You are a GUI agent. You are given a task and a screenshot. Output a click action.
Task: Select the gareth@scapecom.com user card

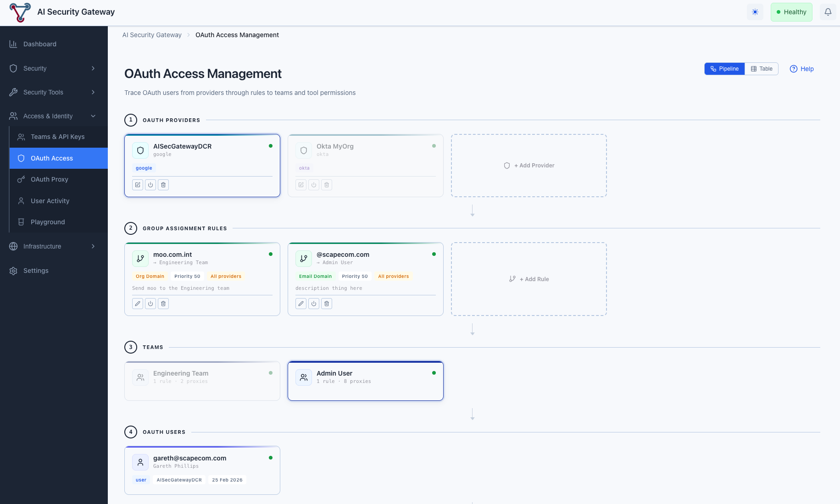[202, 470]
